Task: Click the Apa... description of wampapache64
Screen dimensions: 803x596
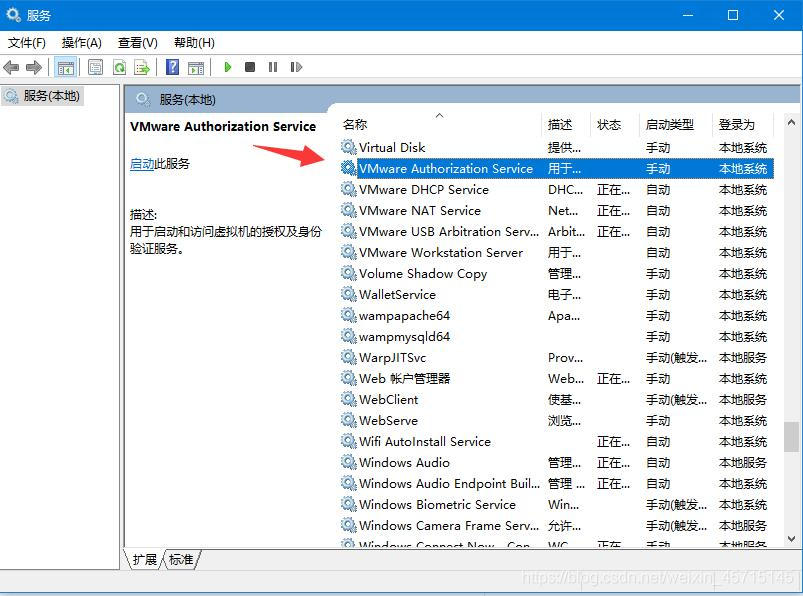Action: point(564,316)
